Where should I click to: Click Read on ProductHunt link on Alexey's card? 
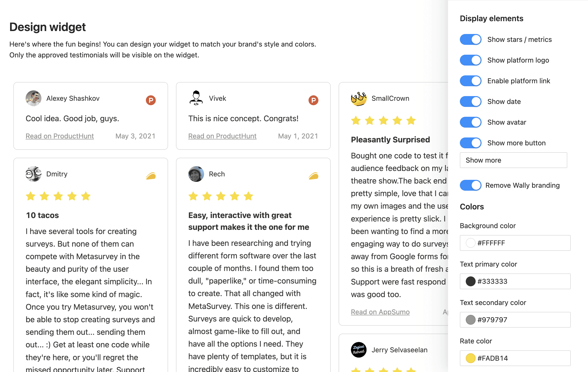coord(60,135)
